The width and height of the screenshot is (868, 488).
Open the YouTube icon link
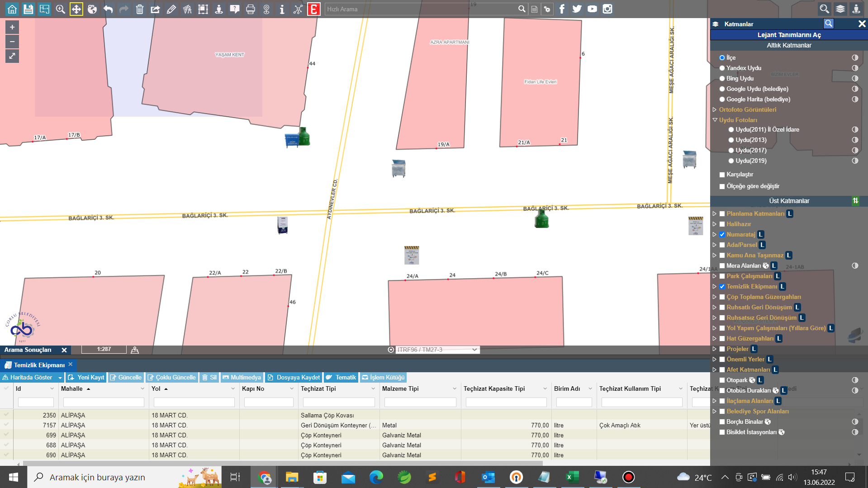pyautogui.click(x=592, y=9)
